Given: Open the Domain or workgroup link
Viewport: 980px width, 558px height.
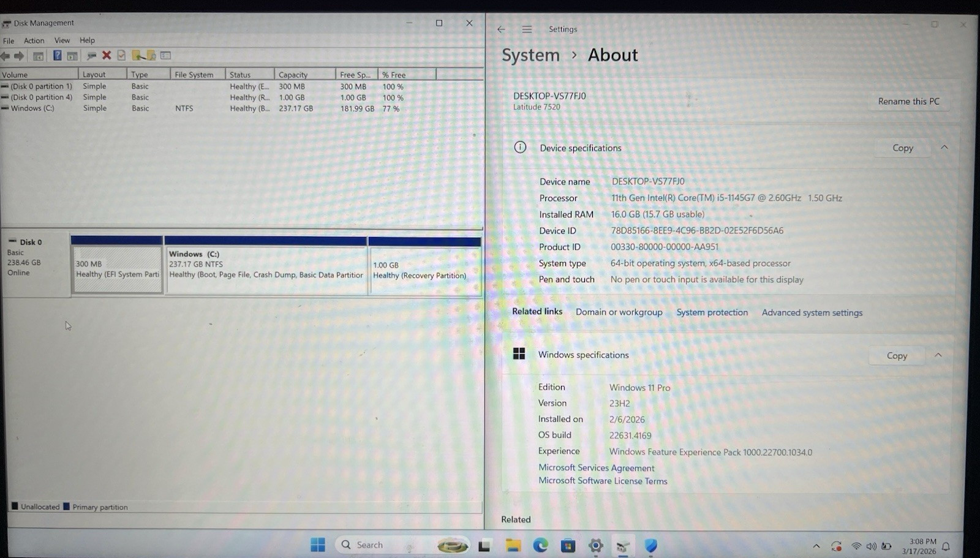Looking at the screenshot, I should (x=619, y=312).
